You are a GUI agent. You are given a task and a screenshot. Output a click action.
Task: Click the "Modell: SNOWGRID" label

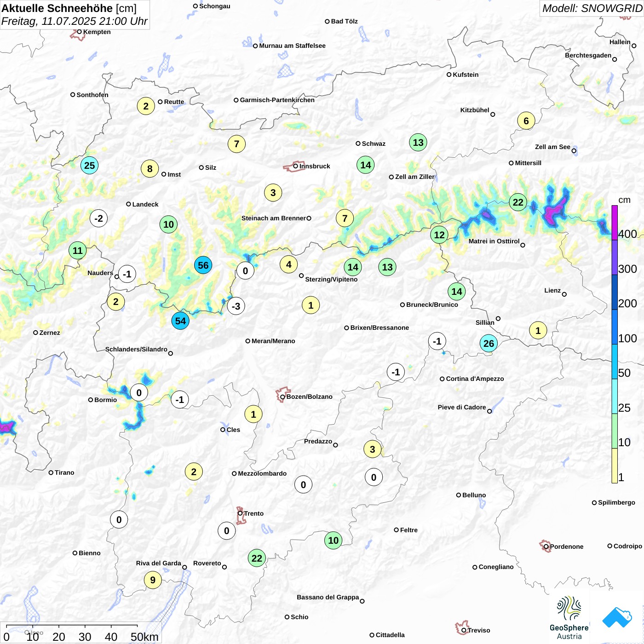coord(592,8)
